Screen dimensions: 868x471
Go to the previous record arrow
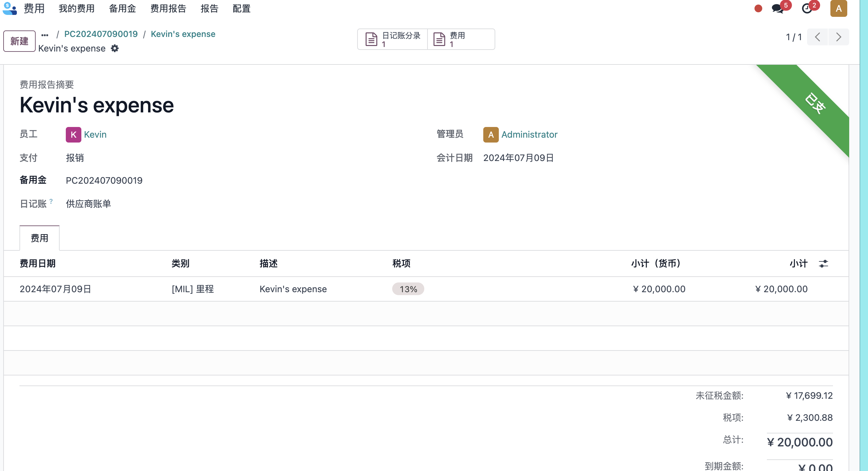(817, 37)
